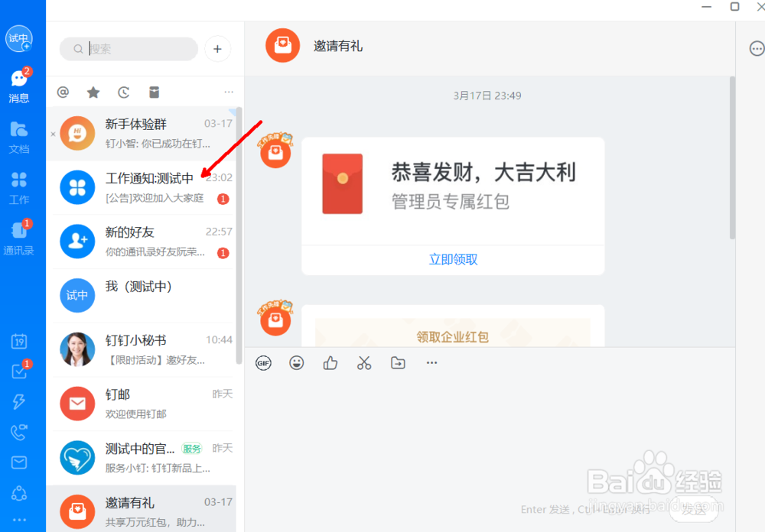Click the 邀请有礼 header avatar
The height and width of the screenshot is (532, 765).
282,45
